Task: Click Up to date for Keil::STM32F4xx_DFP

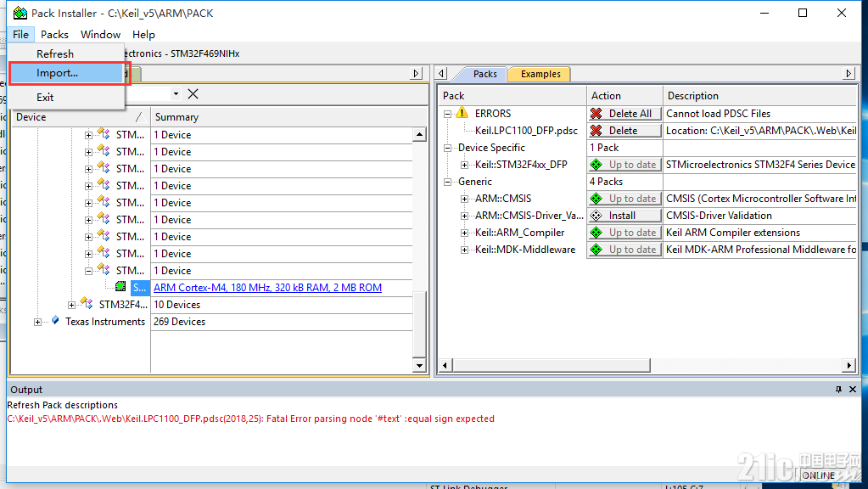Action: click(624, 165)
